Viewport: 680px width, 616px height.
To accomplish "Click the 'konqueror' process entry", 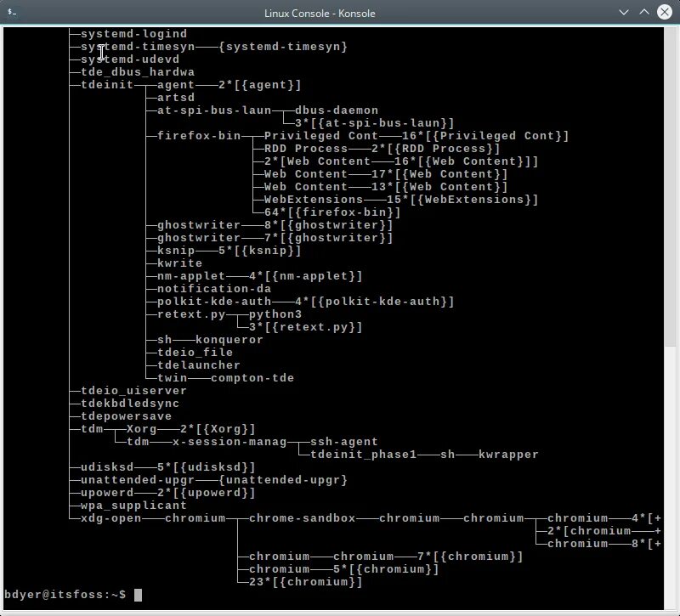I will (x=229, y=340).
